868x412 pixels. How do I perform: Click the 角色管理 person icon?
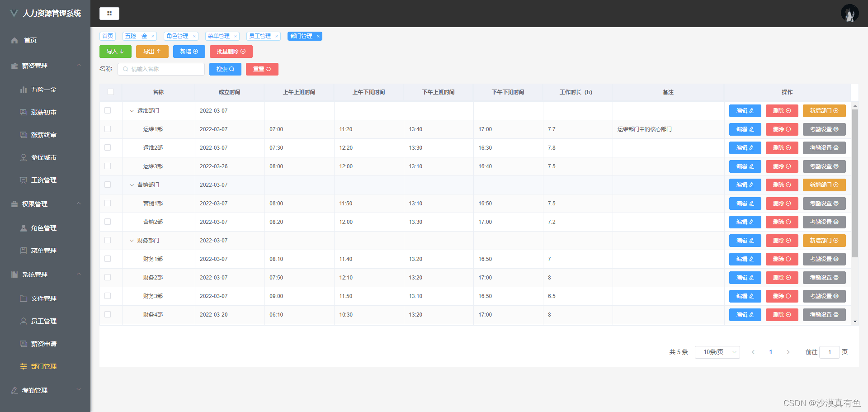[x=24, y=228]
